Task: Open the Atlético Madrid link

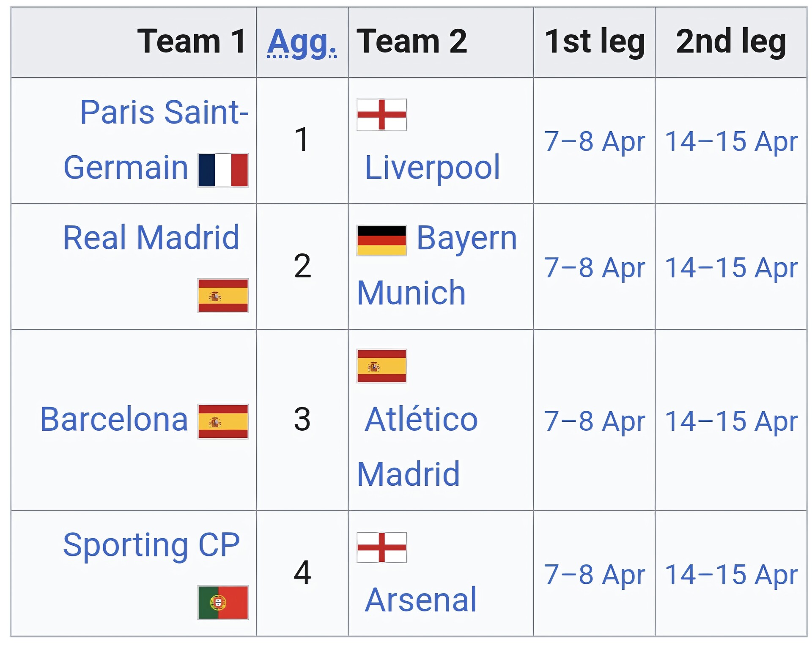Action: coord(421,420)
